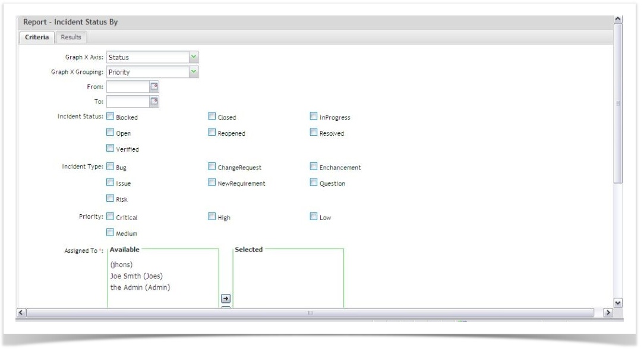Viewport: 644px width, 351px height.
Task: Switch to the Results tab
Action: [x=71, y=37]
